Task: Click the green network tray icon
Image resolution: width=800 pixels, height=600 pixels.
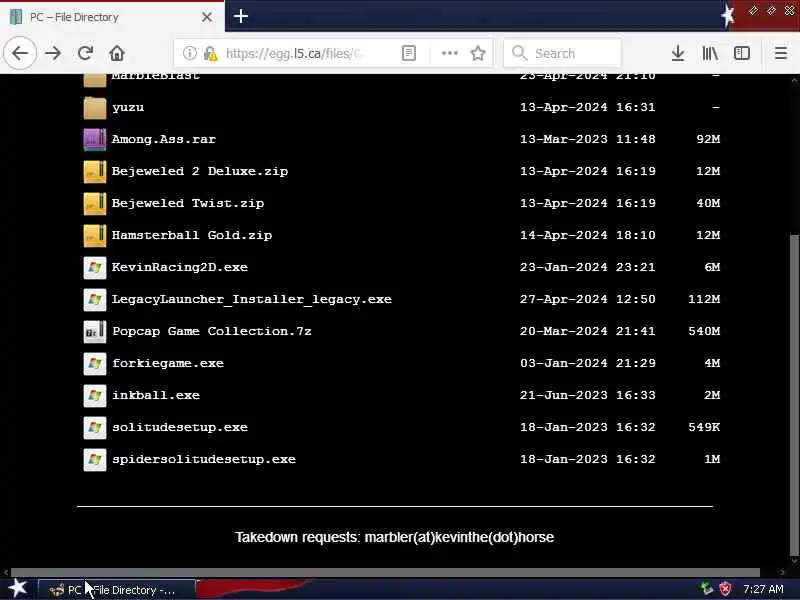Action: coord(707,589)
